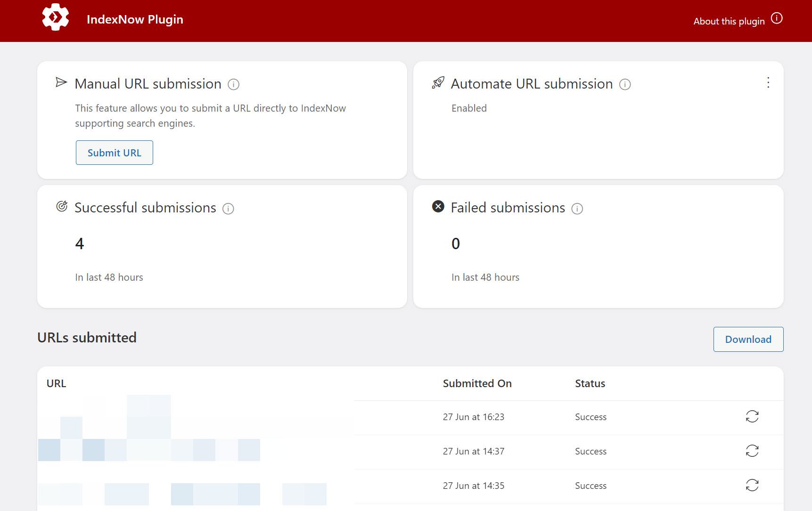Click the Submit URL button
Screen dimensions: 812x511
coord(115,153)
